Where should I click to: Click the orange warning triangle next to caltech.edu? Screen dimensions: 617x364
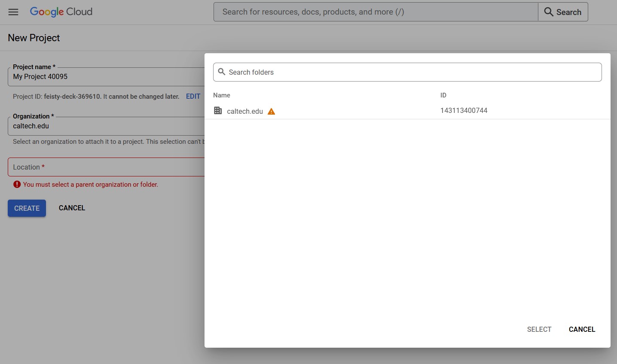coord(271,112)
